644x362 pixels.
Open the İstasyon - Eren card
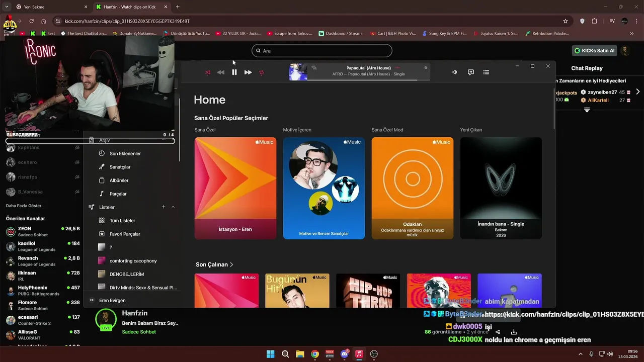pos(235,188)
